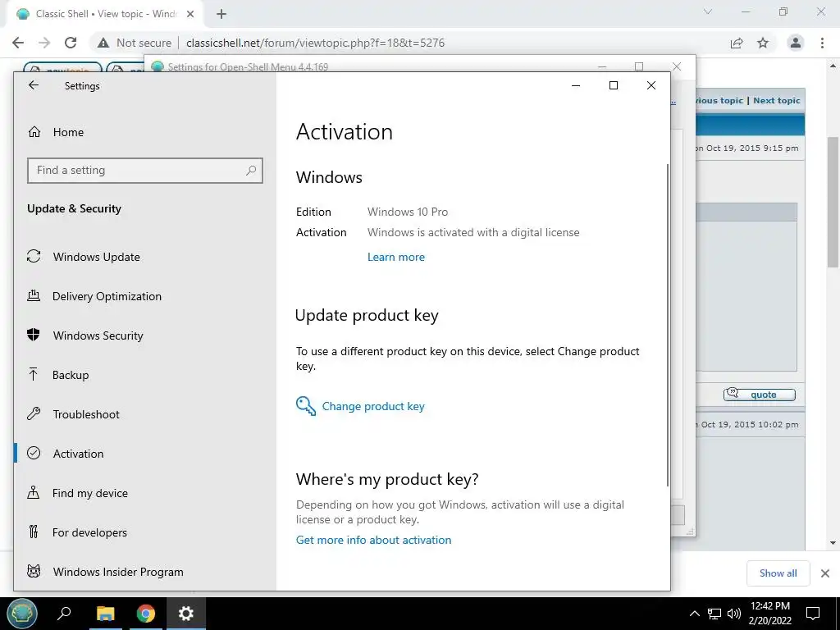
Task: Click the Not secure warning indicator
Action: (x=135, y=43)
